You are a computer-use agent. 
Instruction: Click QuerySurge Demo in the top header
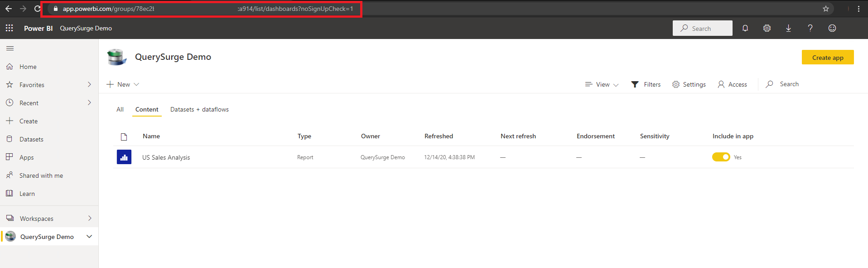pyautogui.click(x=86, y=28)
